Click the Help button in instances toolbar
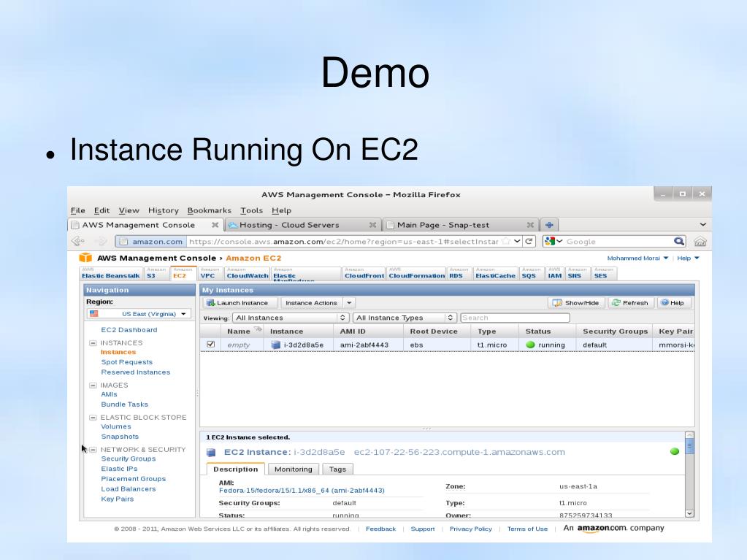 (674, 303)
